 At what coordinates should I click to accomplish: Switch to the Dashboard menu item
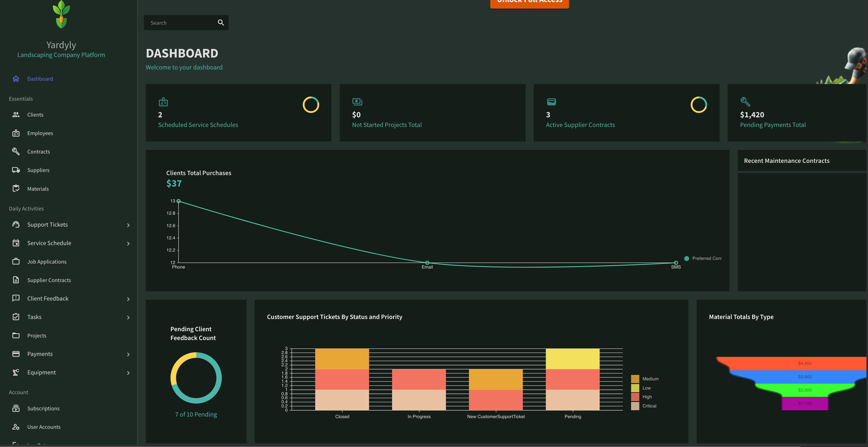[40, 79]
